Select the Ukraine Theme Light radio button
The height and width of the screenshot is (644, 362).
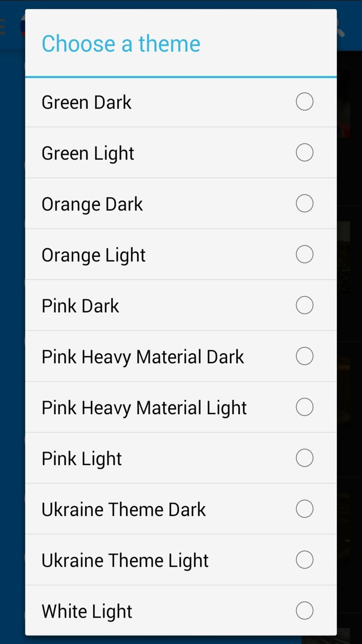pos(304,560)
